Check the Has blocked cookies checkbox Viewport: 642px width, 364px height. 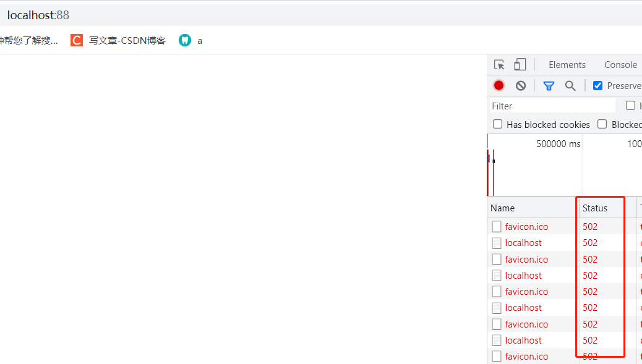pos(497,124)
